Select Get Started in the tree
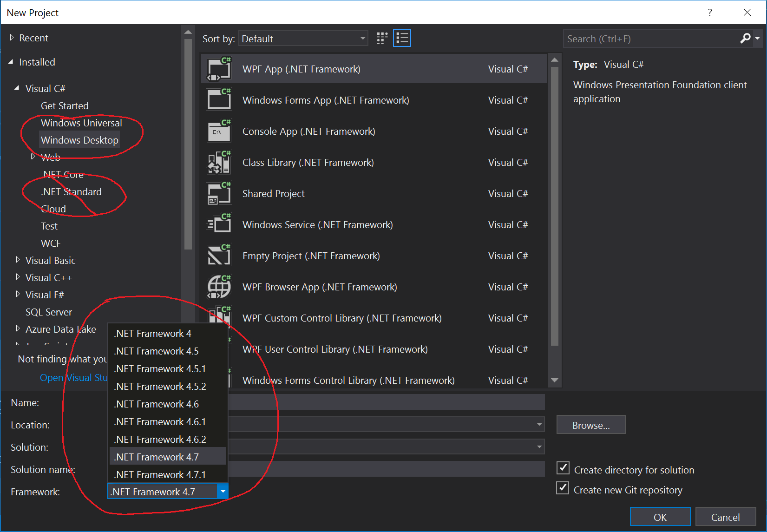The image size is (767, 532). point(65,105)
